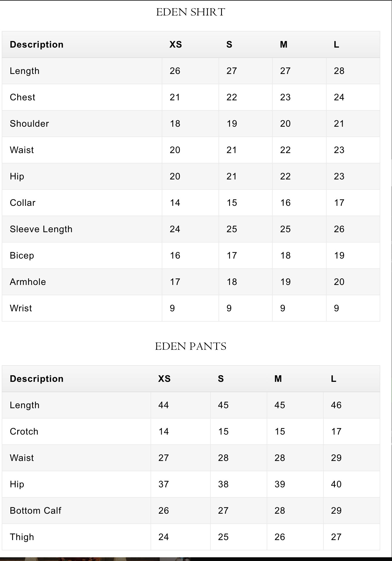Screen dimensions: 392x561
Task: Click the S column header in shirt table
Action: tap(229, 44)
